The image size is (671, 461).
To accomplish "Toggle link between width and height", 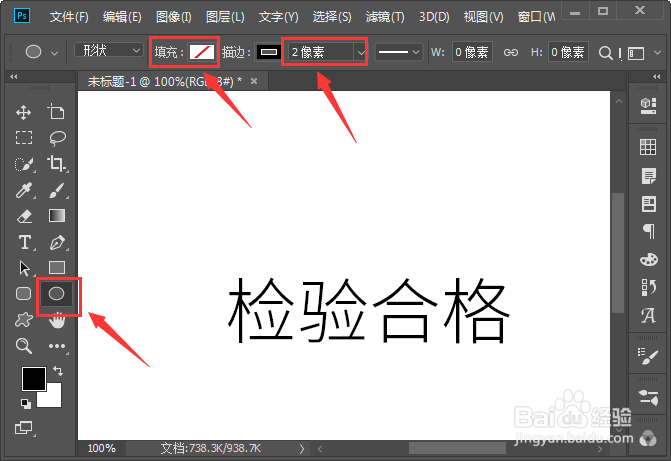I will [511, 53].
